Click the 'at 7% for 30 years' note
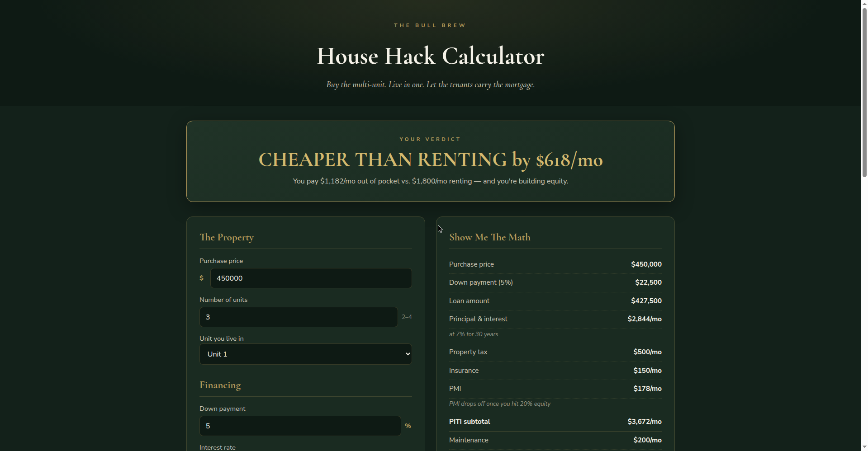The image size is (868, 451). (x=474, y=334)
